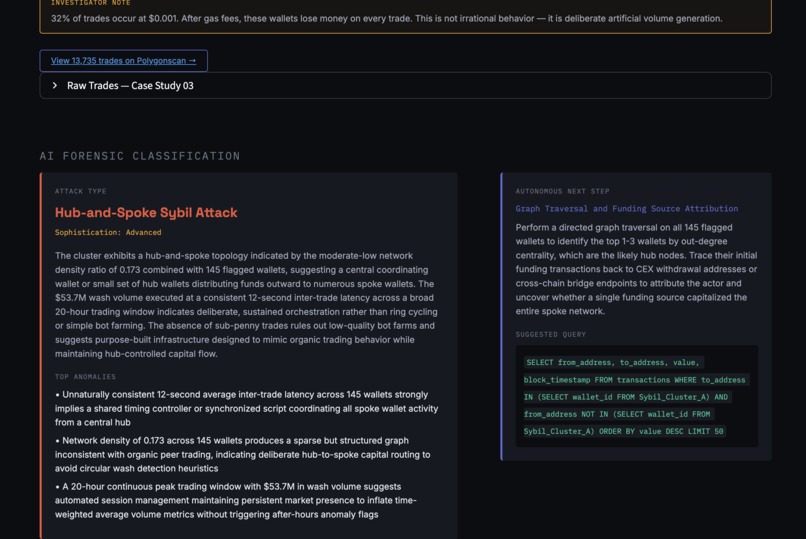
Task: Click the investigator note about 32% of trades
Action: point(387,18)
